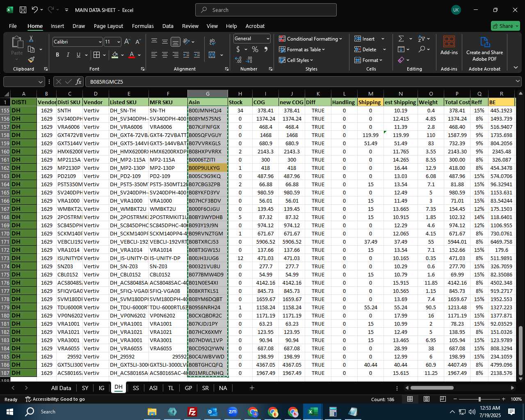Open Calculator from the taskbar
Viewport: 525px width, 420px height.
pos(333,412)
